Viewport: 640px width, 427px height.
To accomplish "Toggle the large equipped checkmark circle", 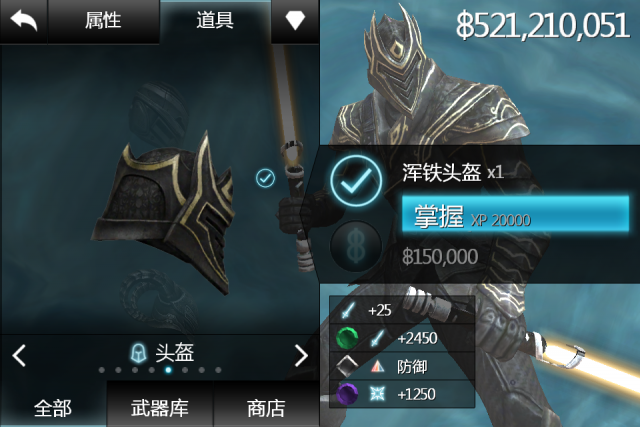I will (356, 181).
